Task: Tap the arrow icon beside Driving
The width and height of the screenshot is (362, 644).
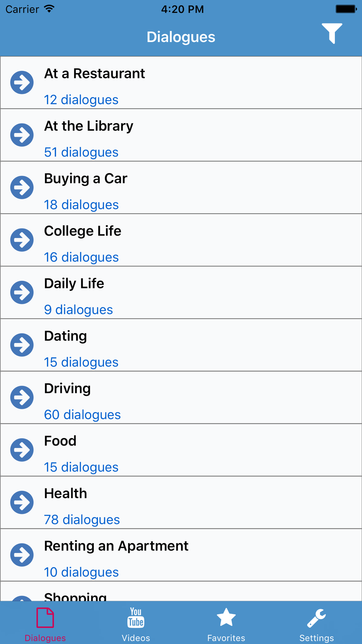Action: pyautogui.click(x=22, y=398)
